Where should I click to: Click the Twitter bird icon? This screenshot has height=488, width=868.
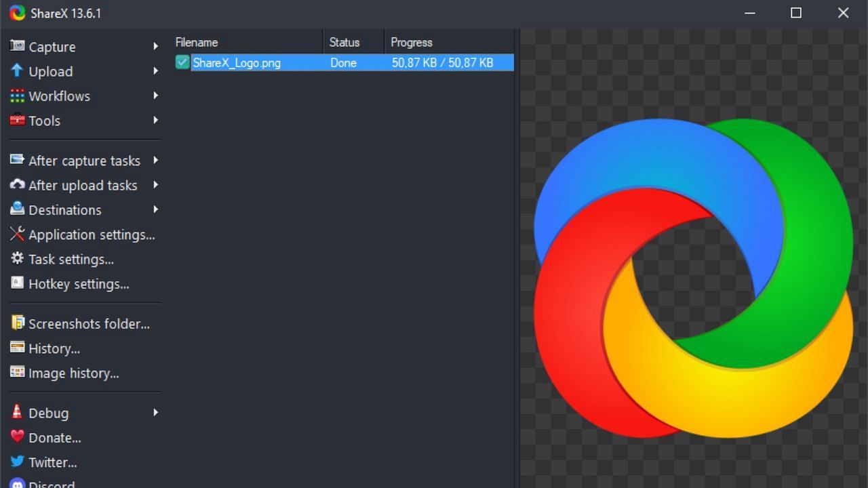click(x=17, y=462)
